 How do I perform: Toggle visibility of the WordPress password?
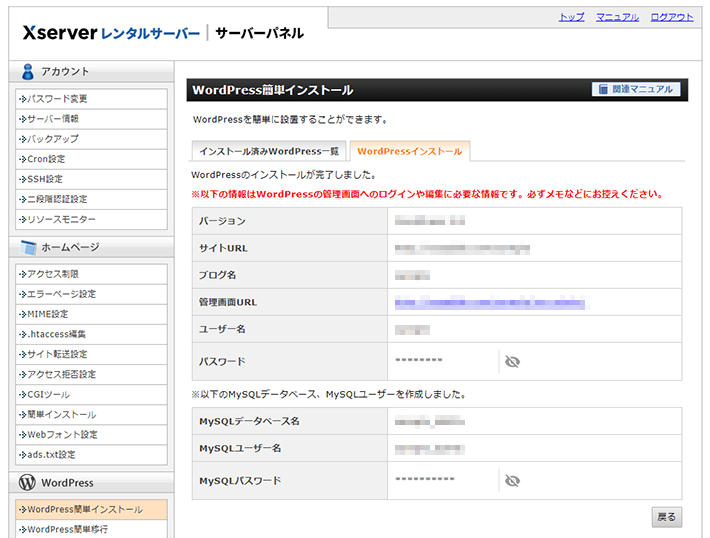coord(512,361)
